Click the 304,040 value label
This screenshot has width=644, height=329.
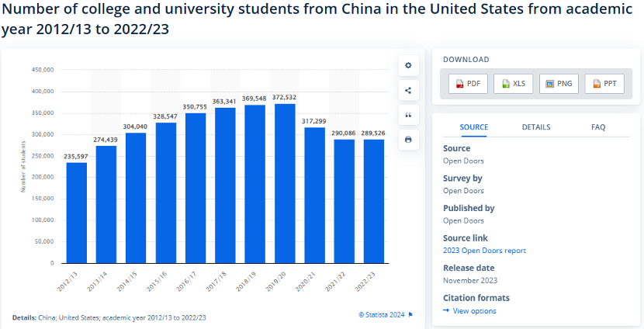pyautogui.click(x=135, y=126)
